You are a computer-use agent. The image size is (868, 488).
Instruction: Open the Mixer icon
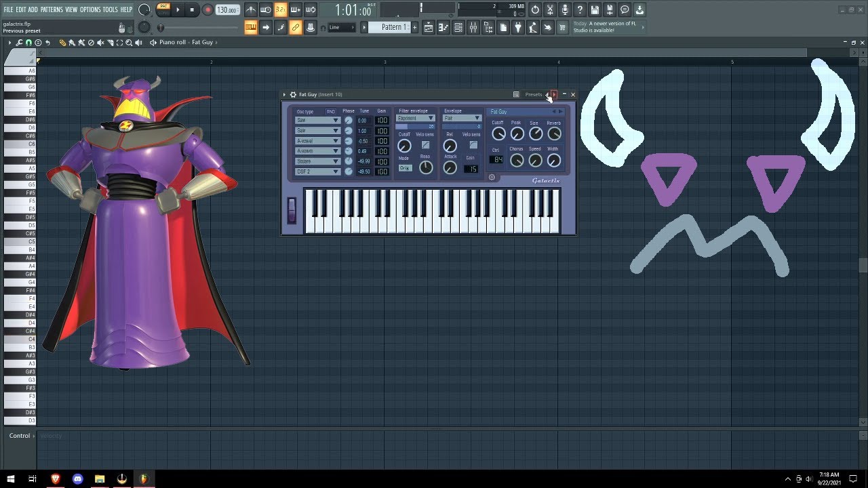point(473,27)
